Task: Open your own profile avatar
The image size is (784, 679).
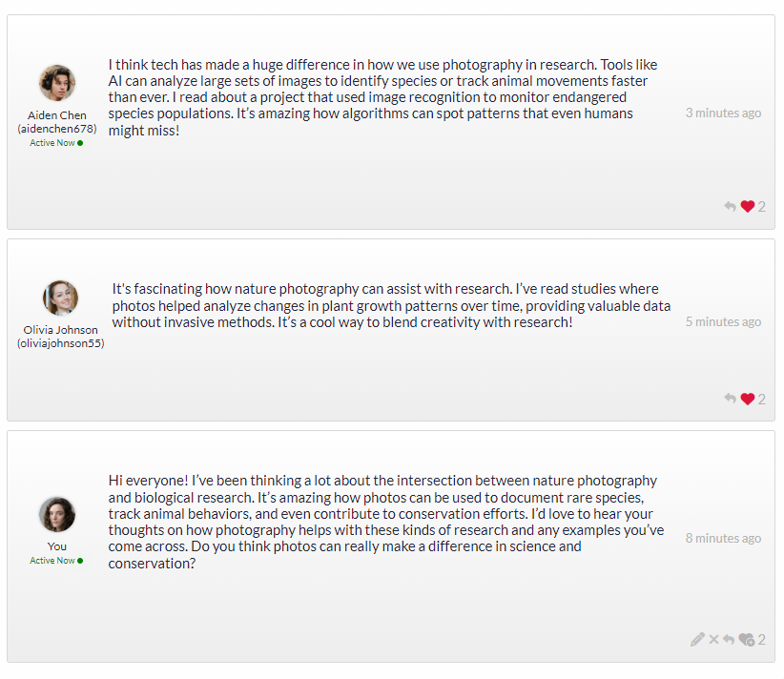Action: coord(57,515)
